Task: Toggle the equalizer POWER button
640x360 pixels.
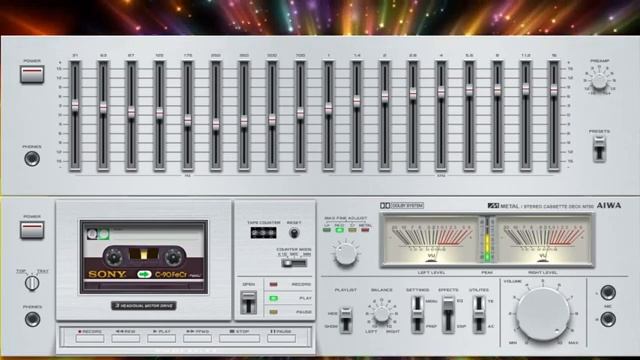Action: point(32,75)
